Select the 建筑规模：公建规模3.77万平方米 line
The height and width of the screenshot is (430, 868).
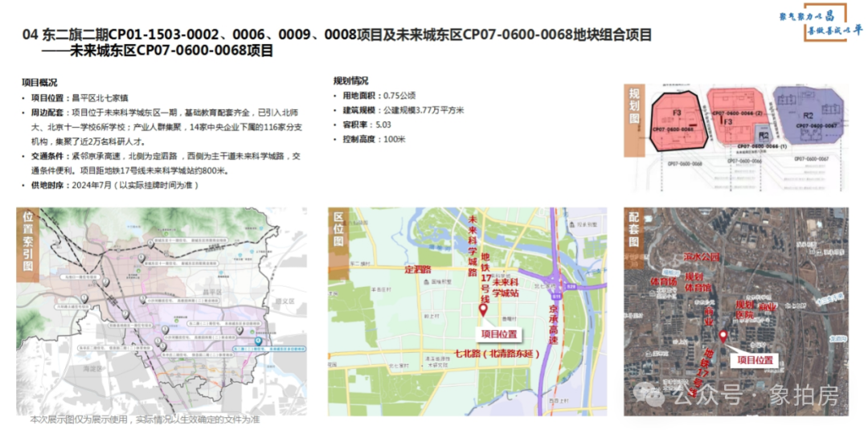[x=403, y=110]
